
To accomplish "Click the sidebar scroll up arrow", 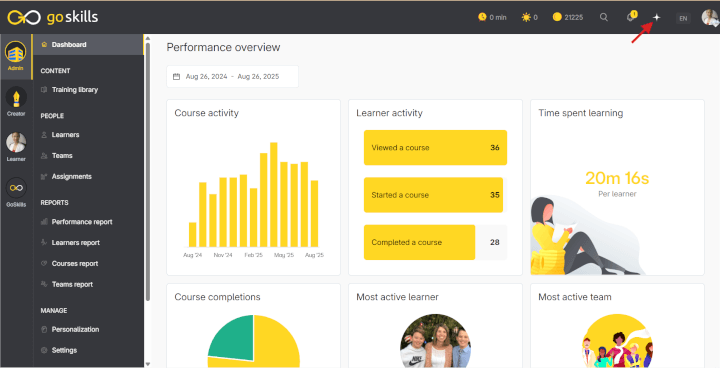I will (x=147, y=38).
